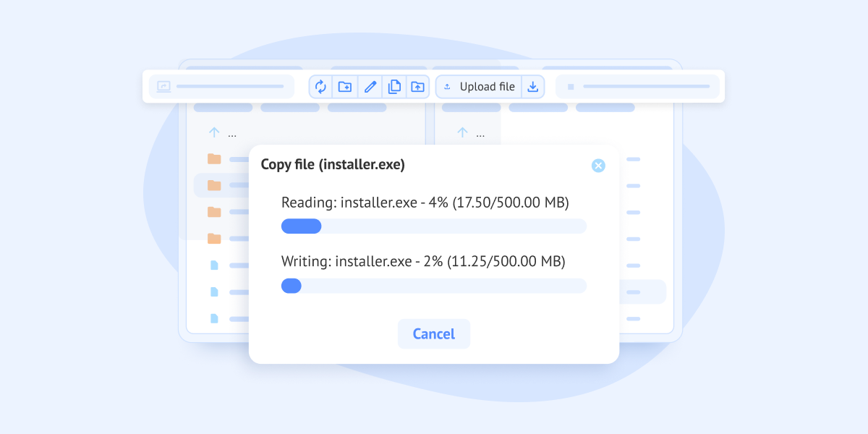This screenshot has width=868, height=434.
Task: Create a new folder using the folder-plus icon
Action: click(345, 87)
